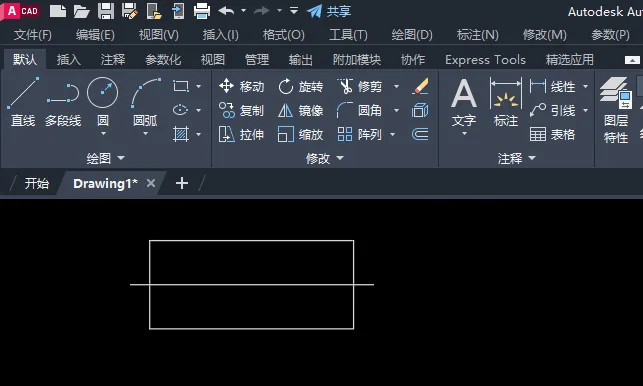Image resolution: width=643 pixels, height=386 pixels.
Task: Open the Redo history dropdown arrow
Action: click(x=279, y=11)
